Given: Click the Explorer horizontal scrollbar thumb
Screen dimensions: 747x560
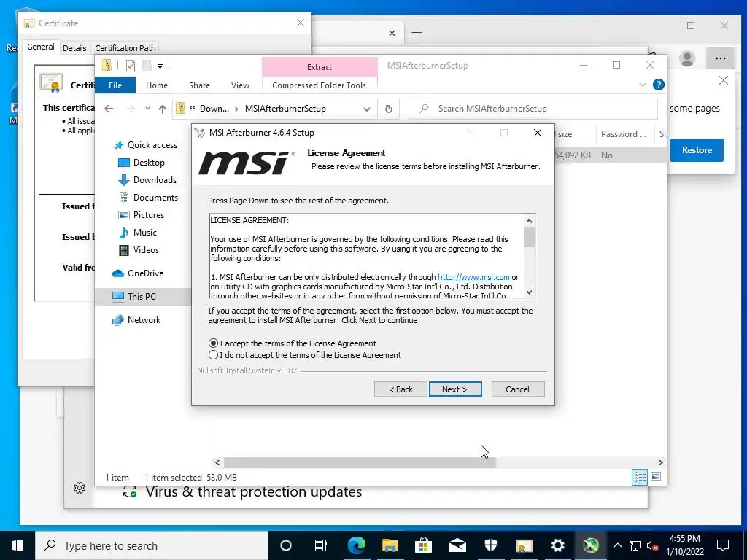Looking at the screenshot, I should click(360, 462).
